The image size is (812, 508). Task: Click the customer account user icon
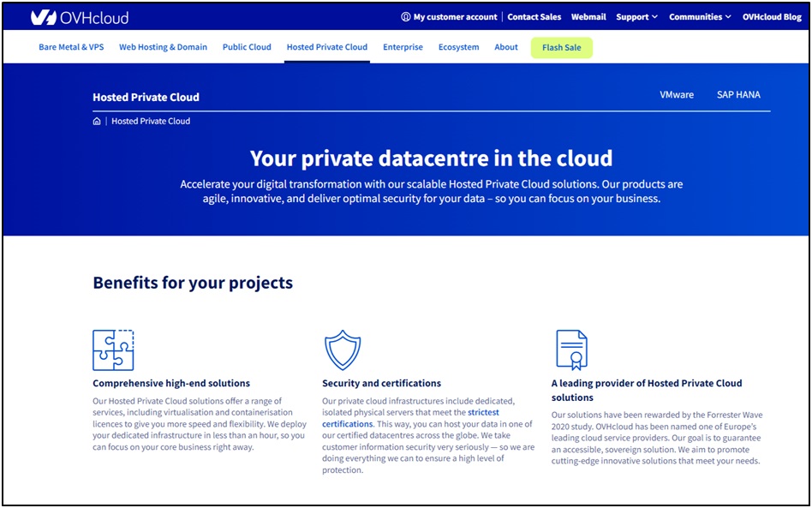point(406,17)
